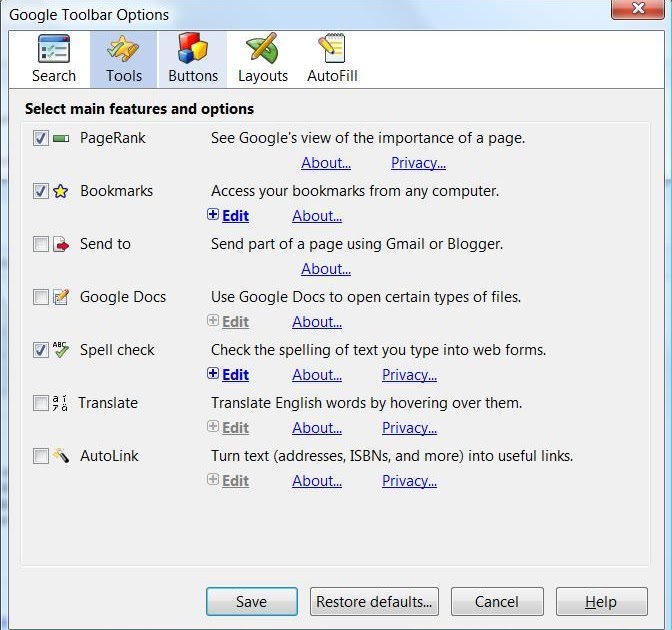Click text 'Access your bookmarks from any computer.'
This screenshot has width=672, height=630.
pyautogui.click(x=355, y=191)
